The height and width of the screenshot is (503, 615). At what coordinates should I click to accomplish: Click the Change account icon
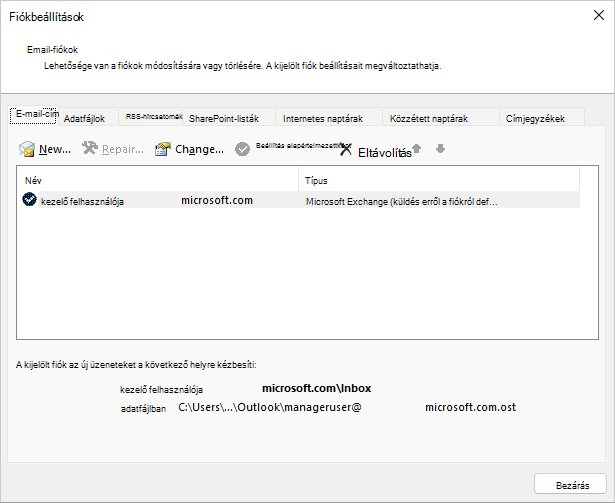[163, 149]
